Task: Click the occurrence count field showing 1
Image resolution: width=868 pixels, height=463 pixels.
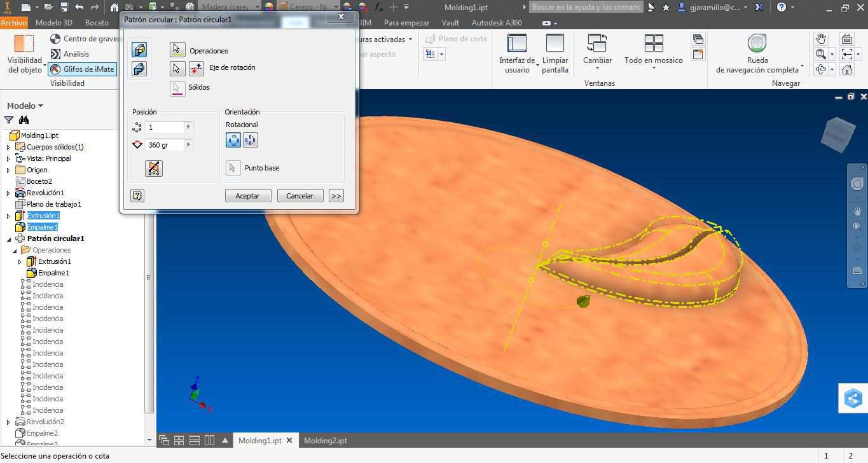Action: [x=165, y=127]
